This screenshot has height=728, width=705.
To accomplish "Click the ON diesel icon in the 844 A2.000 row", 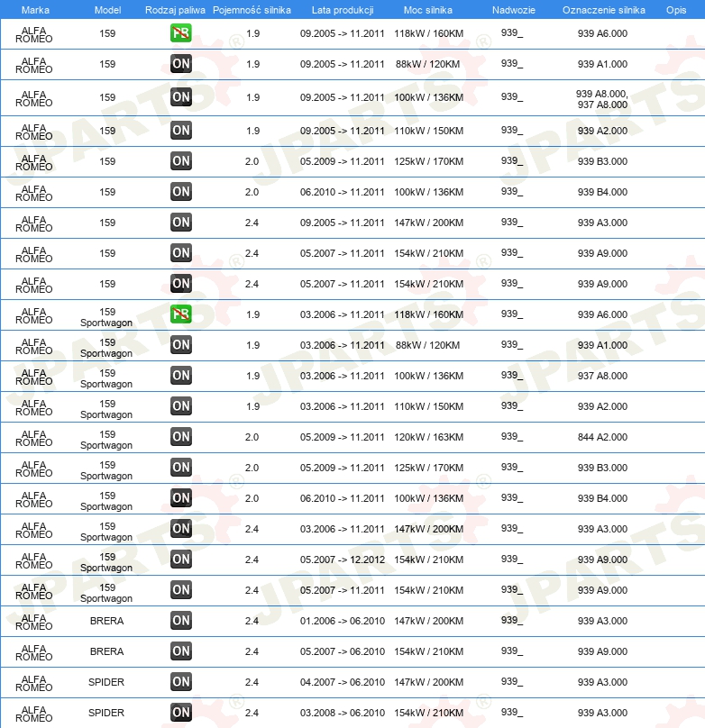I will 181,437.
